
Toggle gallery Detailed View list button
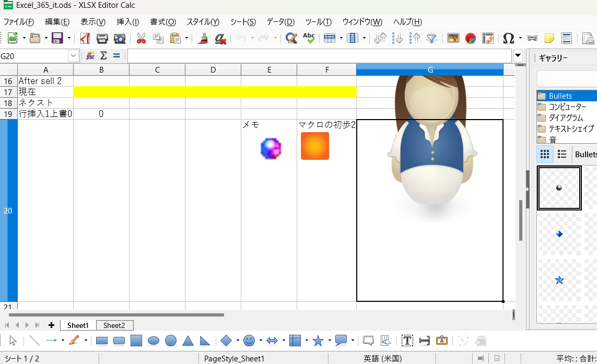pos(562,154)
